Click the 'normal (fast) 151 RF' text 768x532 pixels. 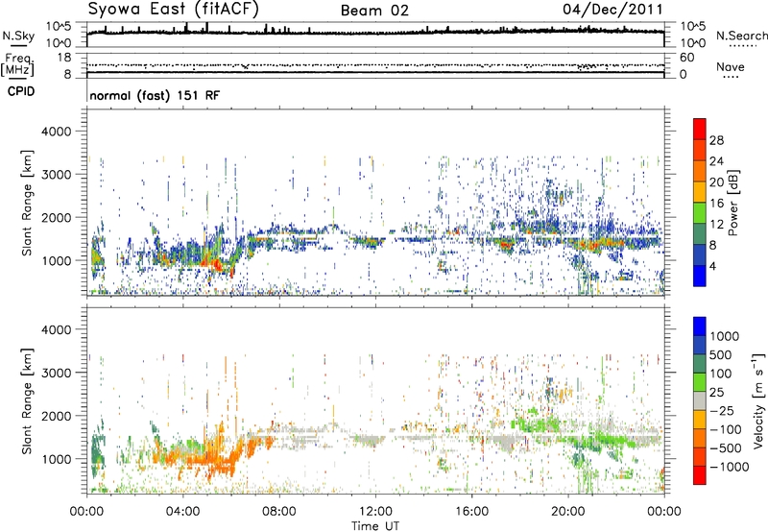coord(155,95)
